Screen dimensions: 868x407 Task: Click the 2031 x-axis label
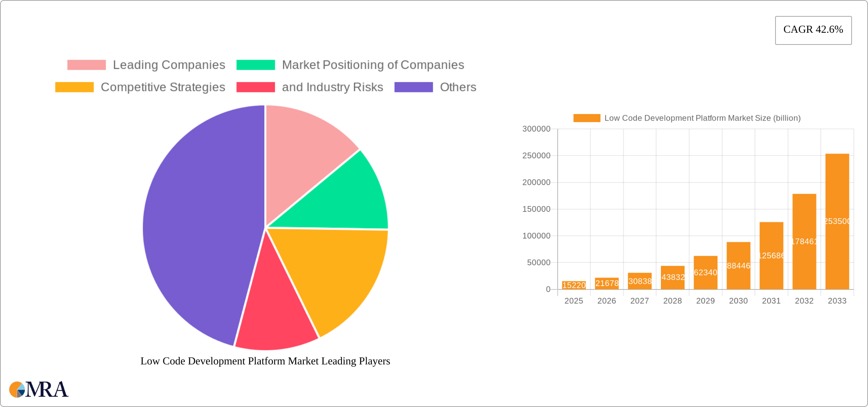tap(771, 301)
